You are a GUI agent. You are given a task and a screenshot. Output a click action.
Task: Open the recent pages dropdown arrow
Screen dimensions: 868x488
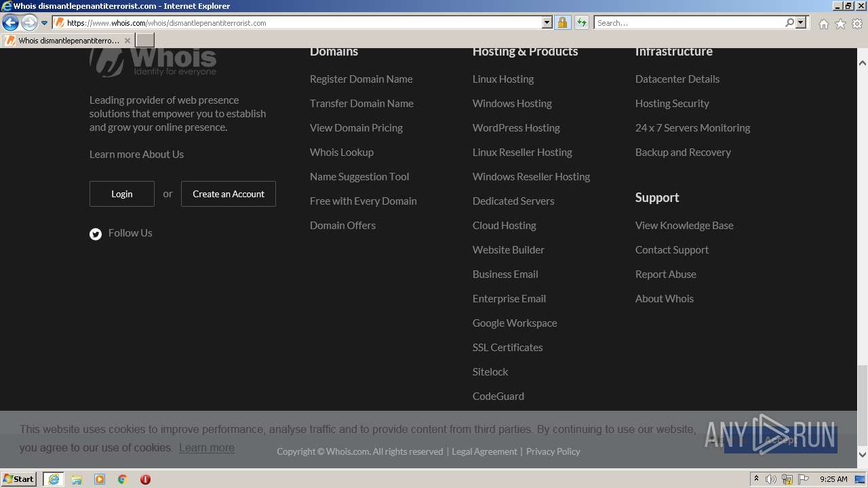click(x=45, y=23)
